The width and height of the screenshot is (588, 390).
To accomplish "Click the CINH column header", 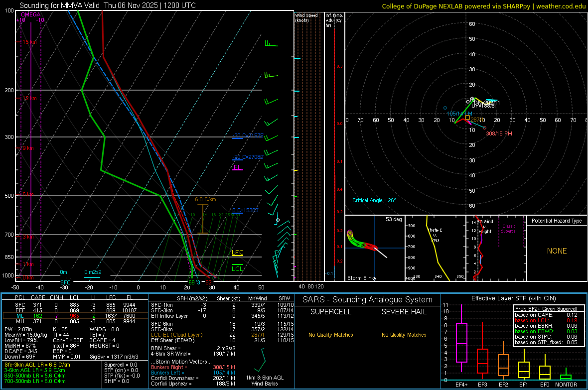I will tap(56, 297).
